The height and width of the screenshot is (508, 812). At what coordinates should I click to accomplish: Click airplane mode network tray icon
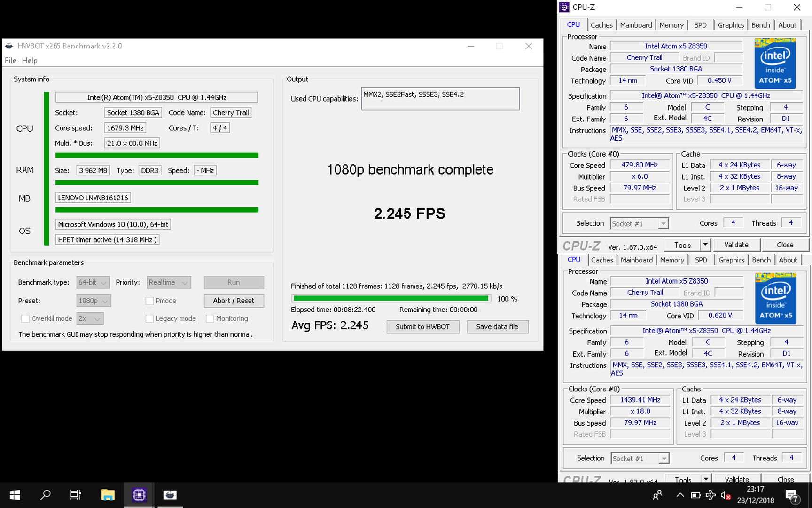point(711,495)
